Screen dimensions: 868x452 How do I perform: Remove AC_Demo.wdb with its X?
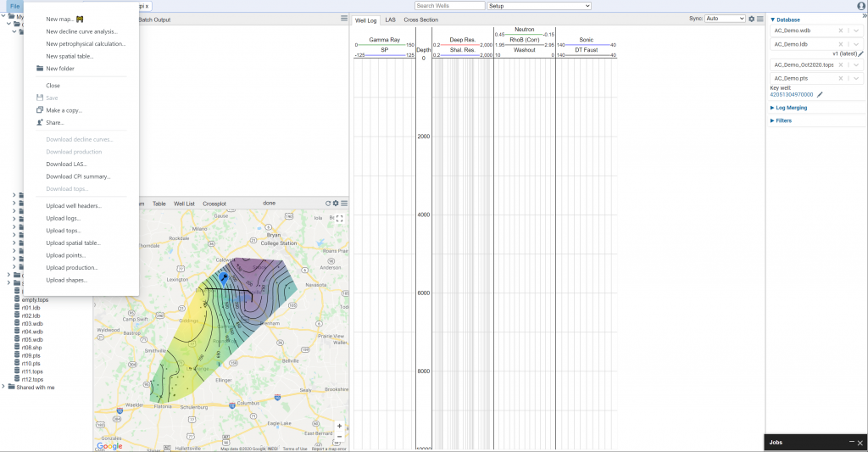click(x=841, y=31)
